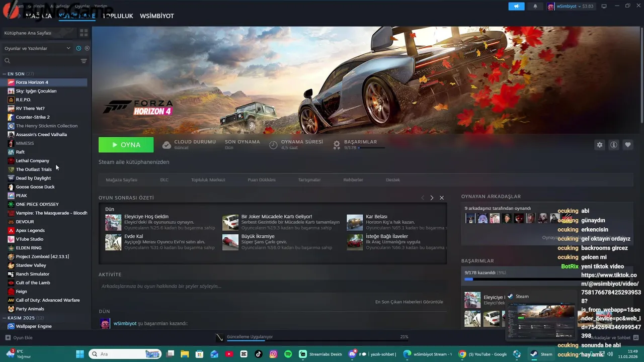
Task: Open the Puan Dükkânı tab
Action: point(262,179)
